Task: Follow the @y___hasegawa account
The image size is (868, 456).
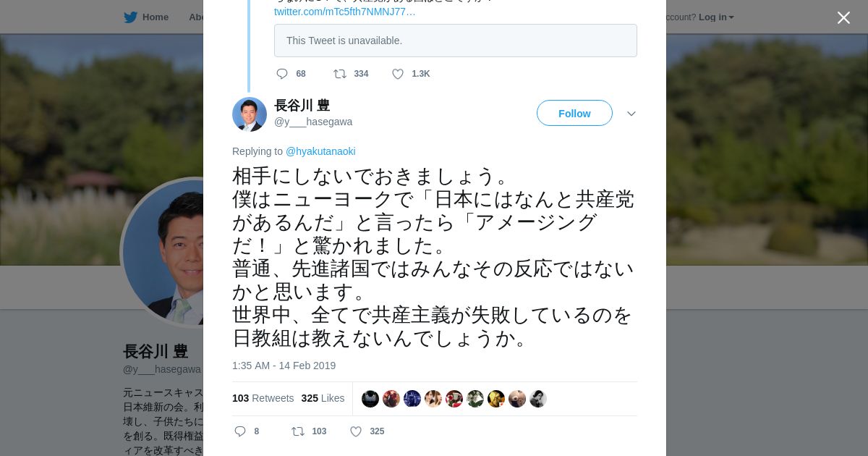Action: (574, 114)
